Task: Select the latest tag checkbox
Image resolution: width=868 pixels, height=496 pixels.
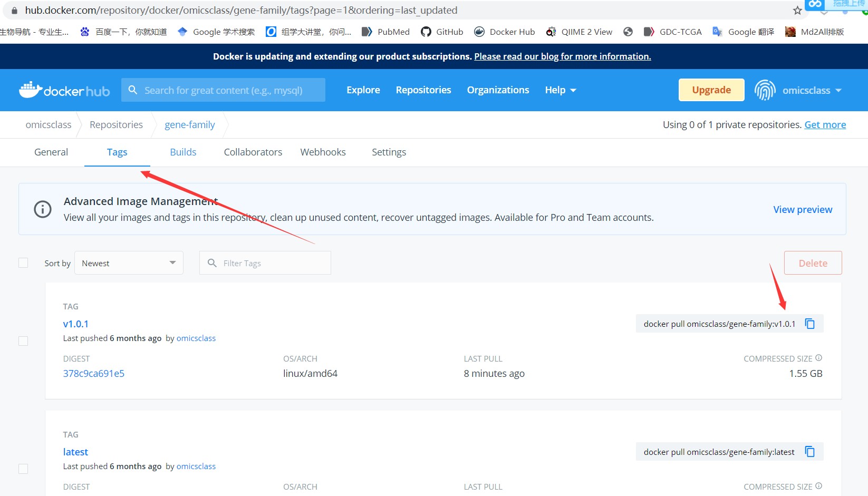Action: point(23,469)
